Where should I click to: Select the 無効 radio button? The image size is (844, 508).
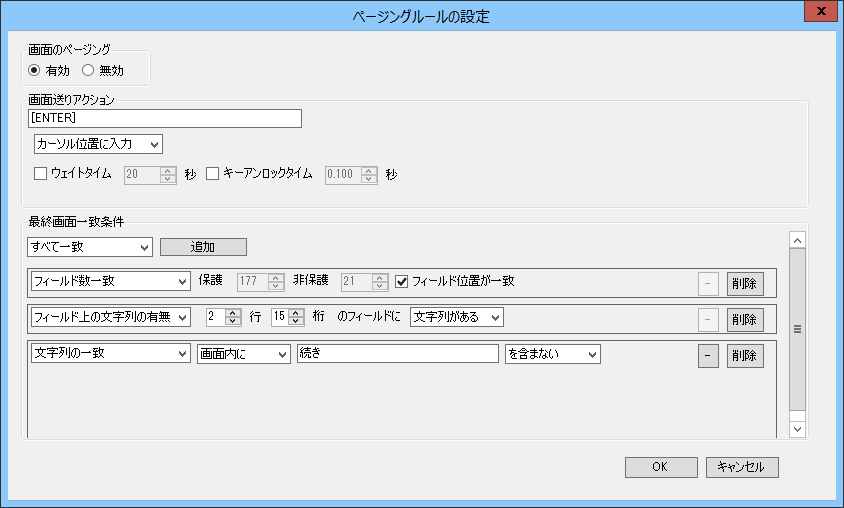(x=88, y=70)
